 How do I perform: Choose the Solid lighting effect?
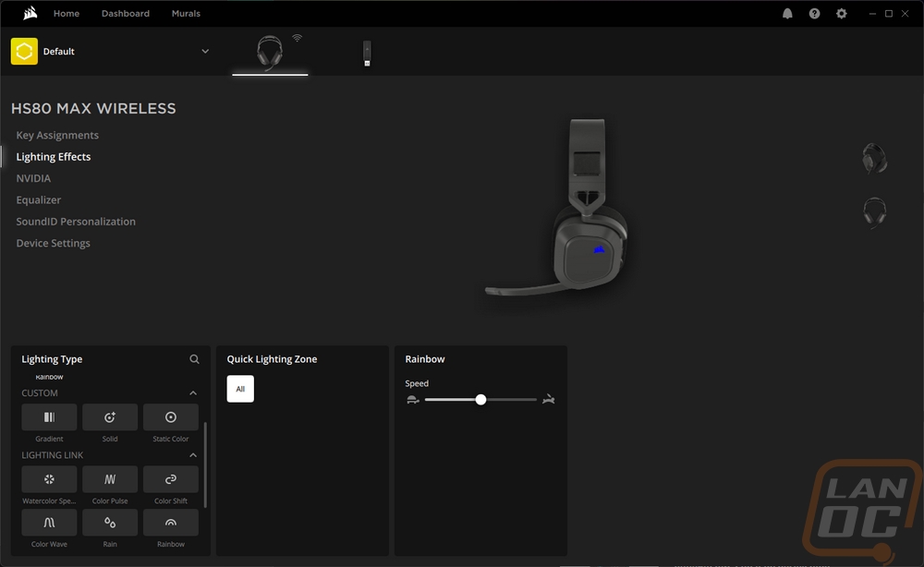(110, 417)
